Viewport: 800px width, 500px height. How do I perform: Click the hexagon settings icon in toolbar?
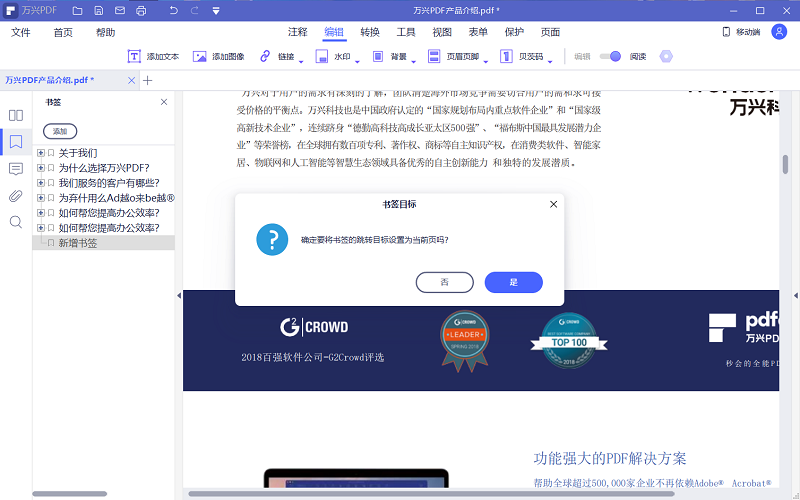pos(666,56)
